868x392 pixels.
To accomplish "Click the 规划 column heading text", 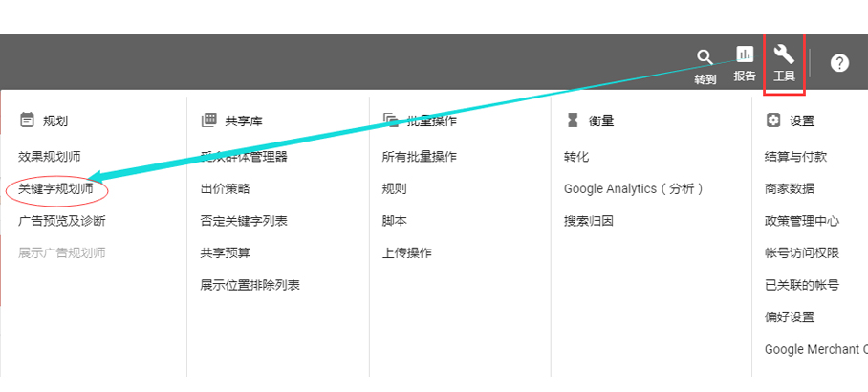I will [55, 120].
